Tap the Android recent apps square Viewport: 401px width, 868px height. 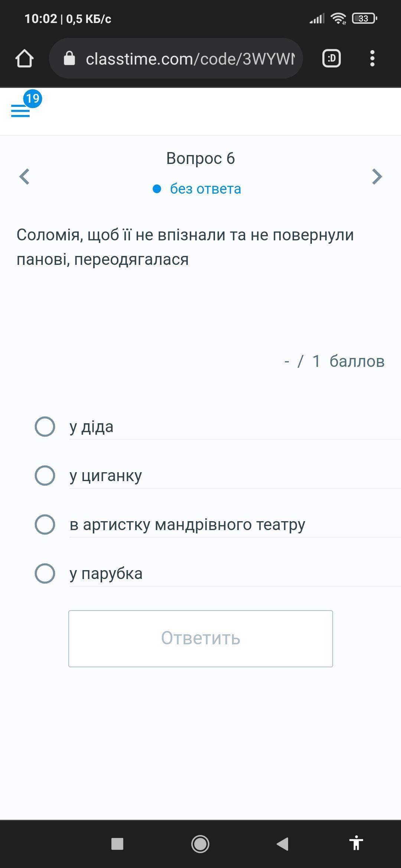coord(117,844)
